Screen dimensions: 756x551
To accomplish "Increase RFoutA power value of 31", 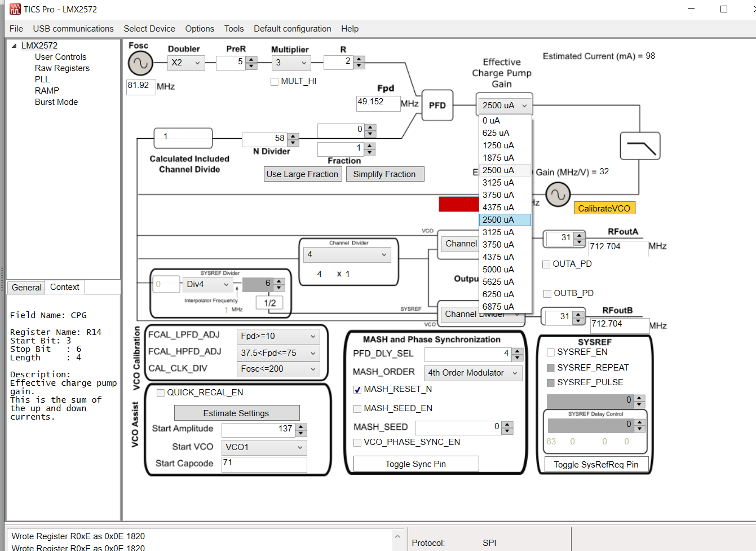I will click(x=579, y=235).
